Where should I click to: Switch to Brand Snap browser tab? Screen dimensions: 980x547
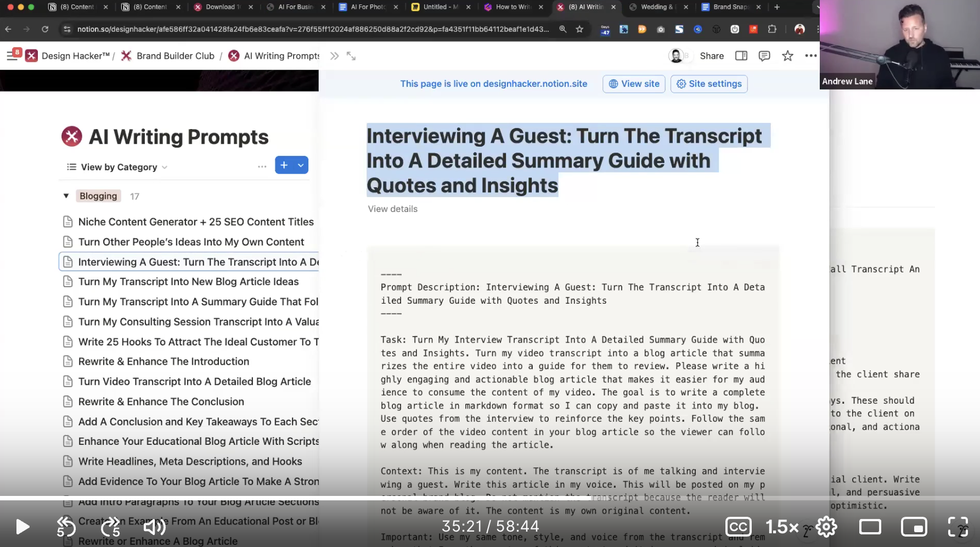click(729, 7)
